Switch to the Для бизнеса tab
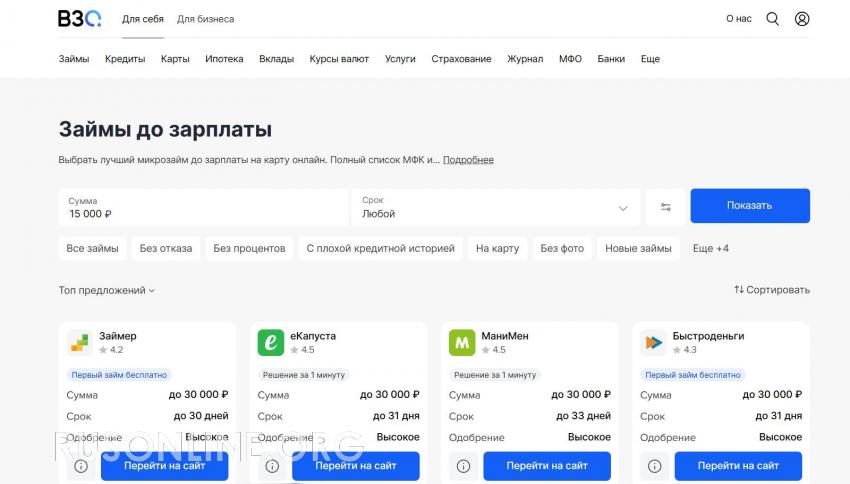 (205, 19)
